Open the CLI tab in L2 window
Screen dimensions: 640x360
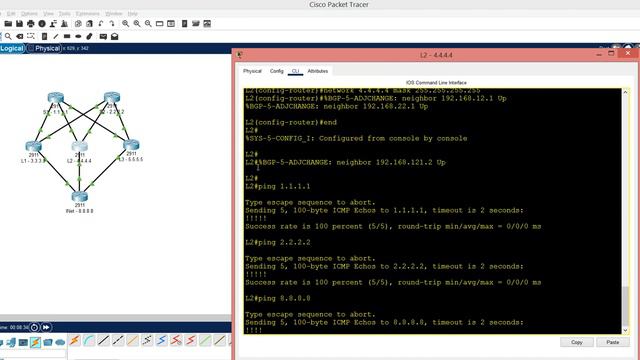coord(296,71)
